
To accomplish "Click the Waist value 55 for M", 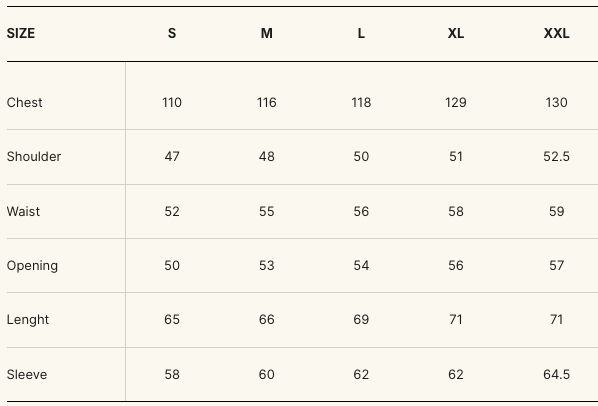I will pyautogui.click(x=267, y=212).
